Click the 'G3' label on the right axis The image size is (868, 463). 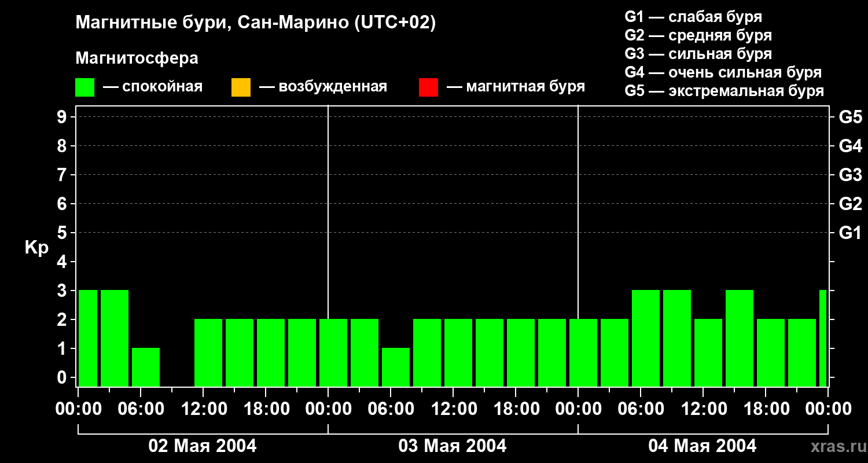(850, 175)
